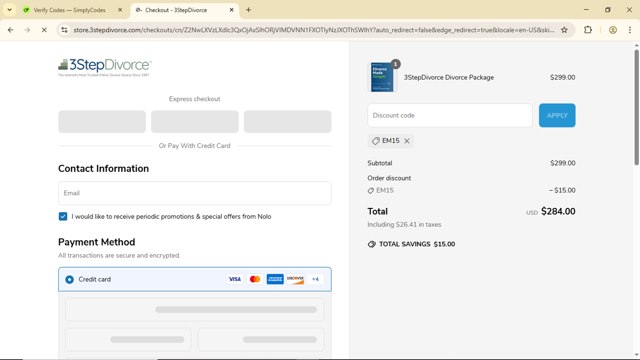Click the Divorce Package product thumbnail

[382, 77]
